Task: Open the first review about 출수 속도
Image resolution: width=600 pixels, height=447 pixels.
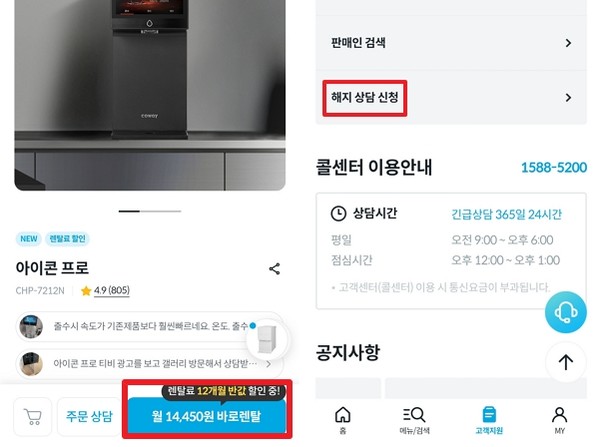Action: (x=149, y=326)
